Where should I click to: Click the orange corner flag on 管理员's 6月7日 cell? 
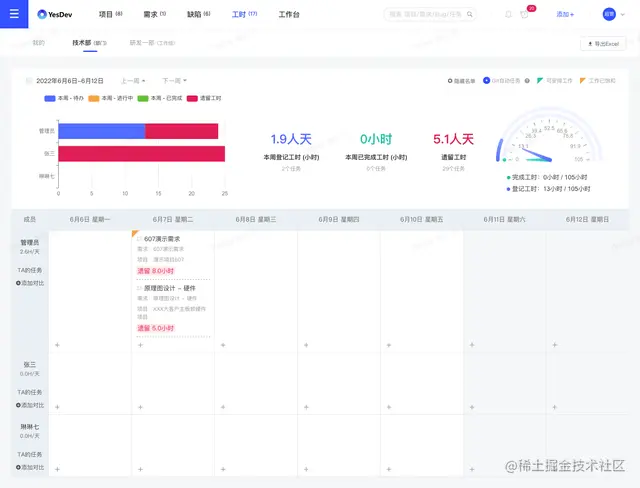click(x=135, y=233)
